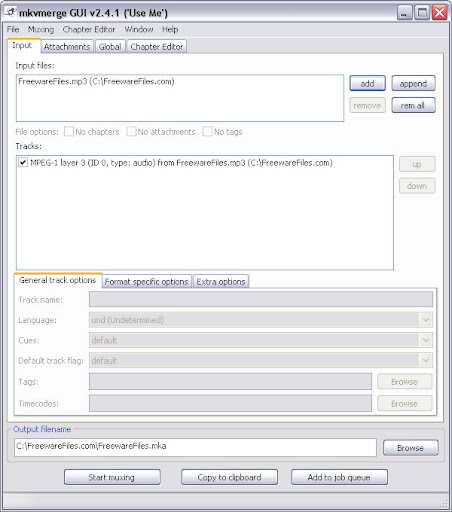Image resolution: width=452 pixels, height=512 pixels.
Task: Open the Format specific options tab
Action: [146, 282]
